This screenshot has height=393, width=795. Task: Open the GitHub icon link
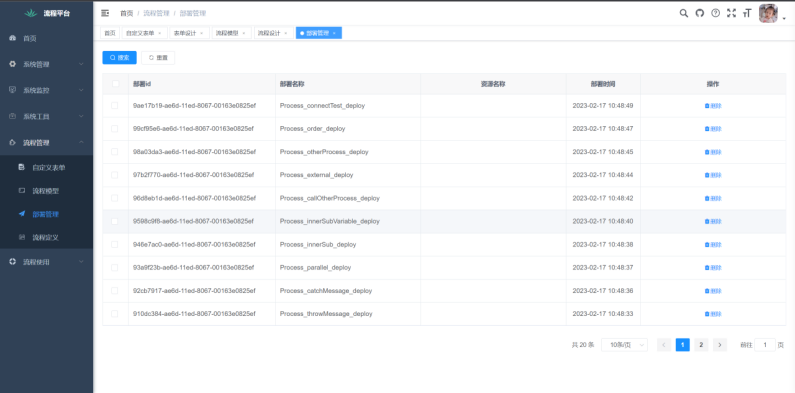click(x=700, y=13)
